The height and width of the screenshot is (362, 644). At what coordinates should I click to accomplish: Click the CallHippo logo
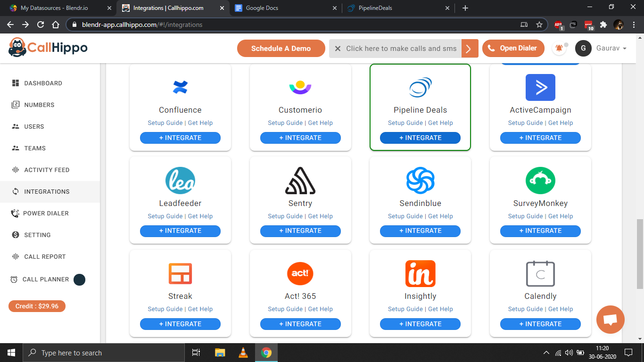pyautogui.click(x=48, y=48)
